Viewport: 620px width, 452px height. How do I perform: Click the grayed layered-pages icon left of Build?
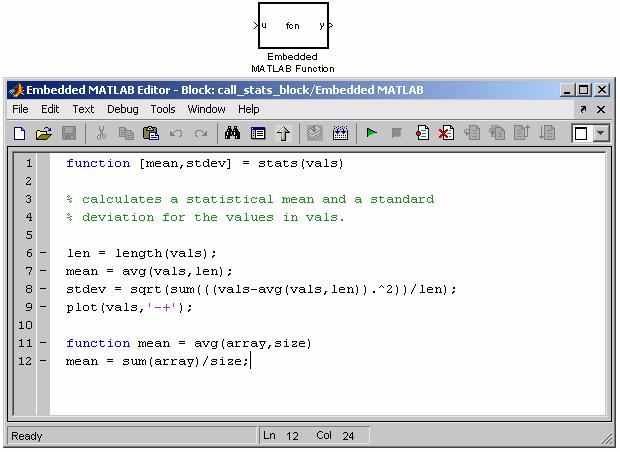pyautogui.click(x=315, y=133)
